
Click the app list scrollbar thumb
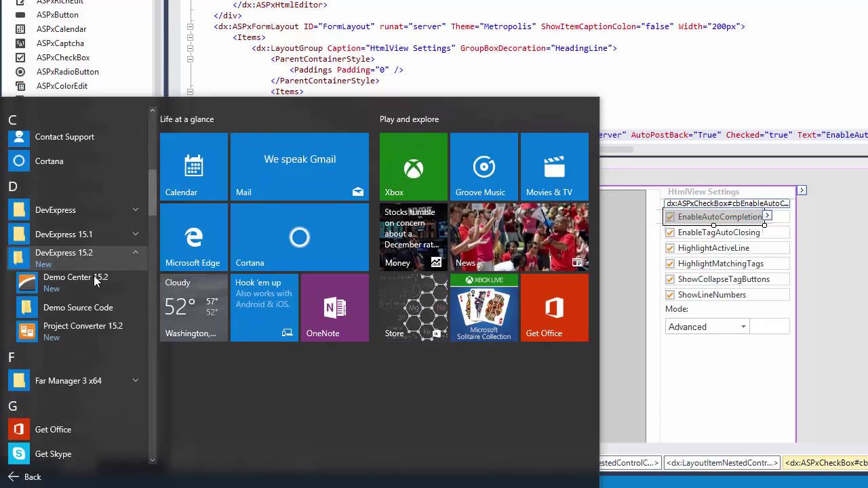pos(153,192)
